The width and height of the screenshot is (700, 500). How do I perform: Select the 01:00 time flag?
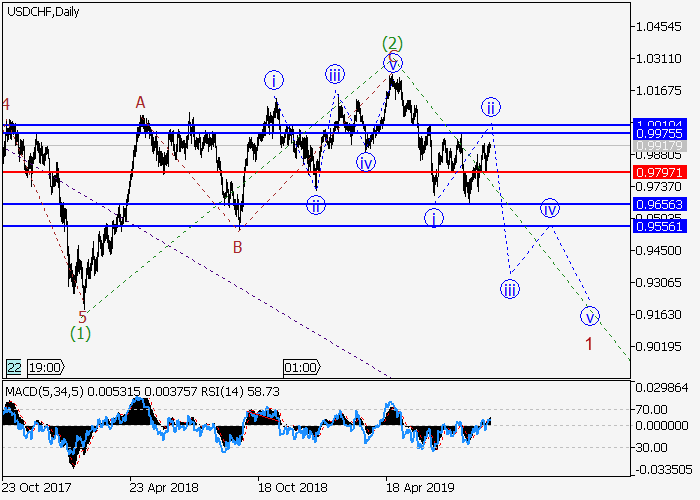(x=301, y=367)
